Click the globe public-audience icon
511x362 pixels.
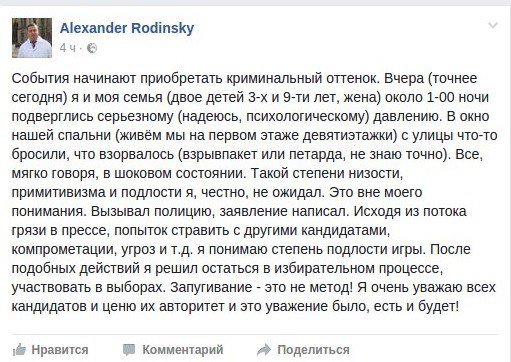point(92,48)
